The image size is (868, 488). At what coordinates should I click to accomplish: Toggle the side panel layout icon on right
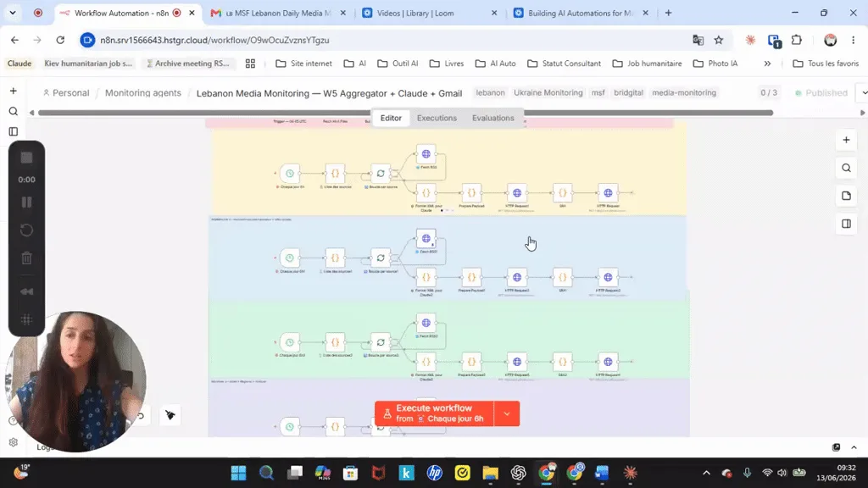(846, 224)
